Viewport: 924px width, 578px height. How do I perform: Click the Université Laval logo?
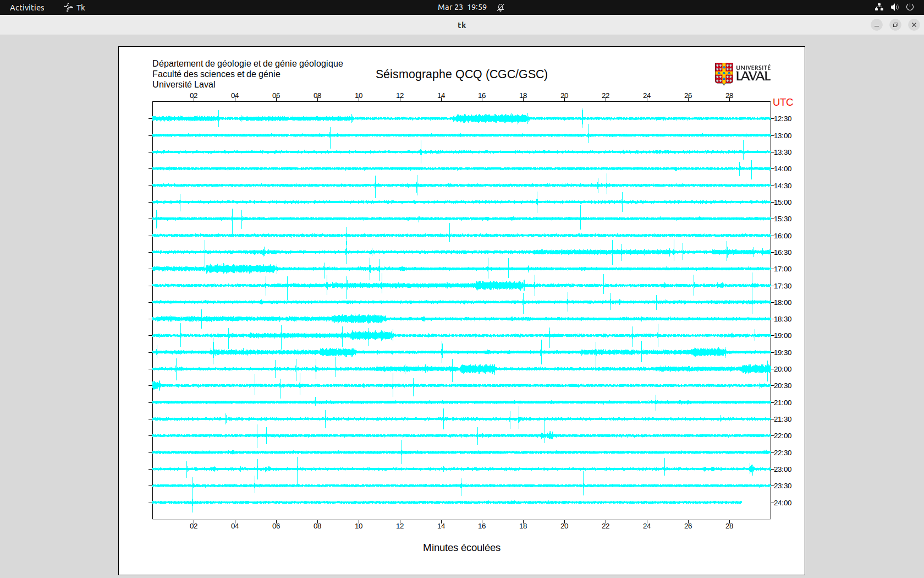coord(742,73)
